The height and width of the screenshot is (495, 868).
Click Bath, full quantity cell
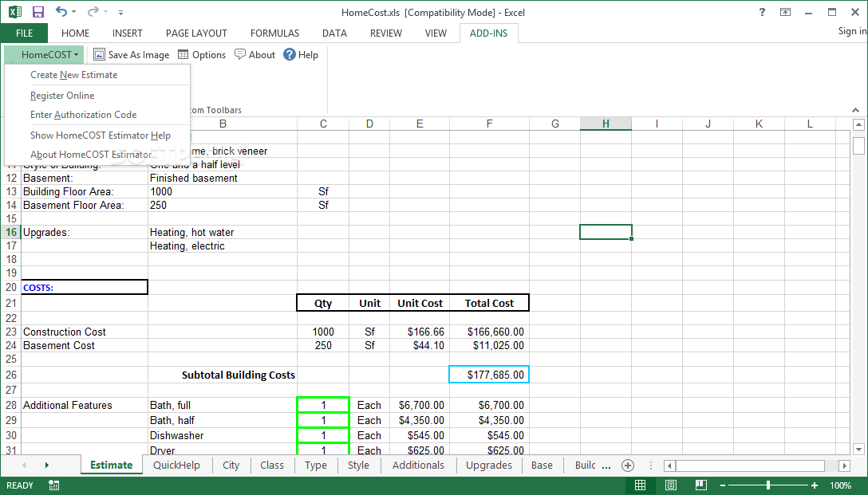[x=323, y=405]
